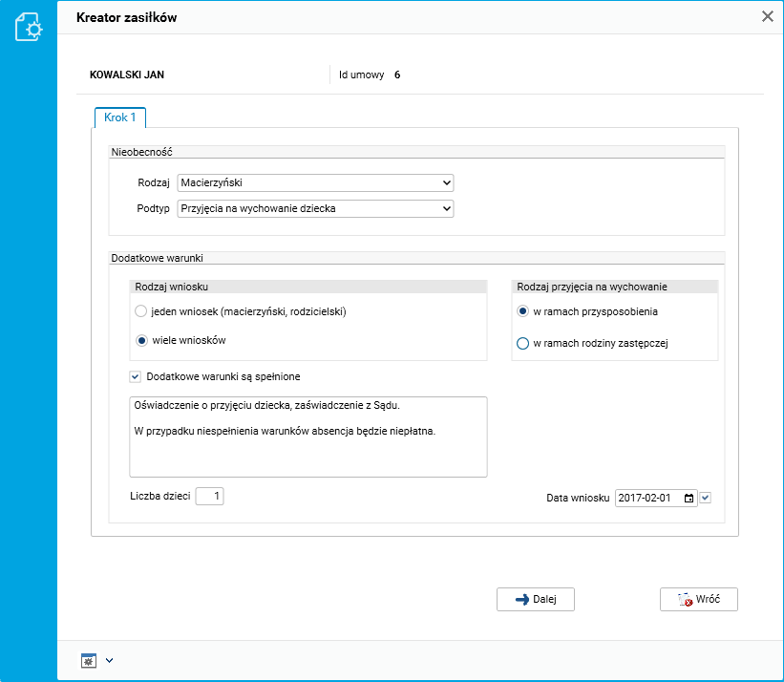Choose 'w ramach rodziny zastępczej' option

(522, 344)
